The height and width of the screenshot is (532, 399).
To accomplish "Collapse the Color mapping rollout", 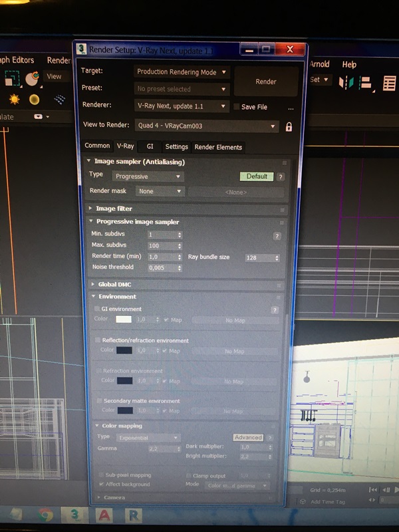I will (x=96, y=426).
